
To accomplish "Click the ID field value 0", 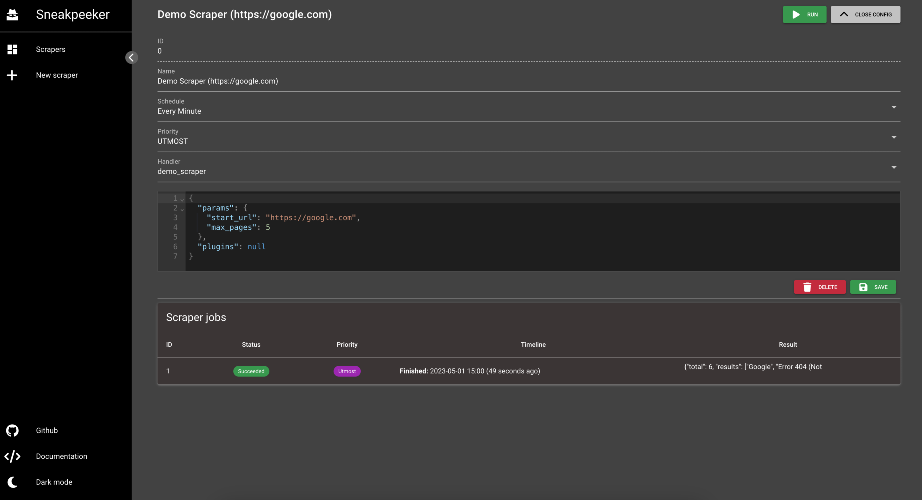I will click(x=159, y=51).
